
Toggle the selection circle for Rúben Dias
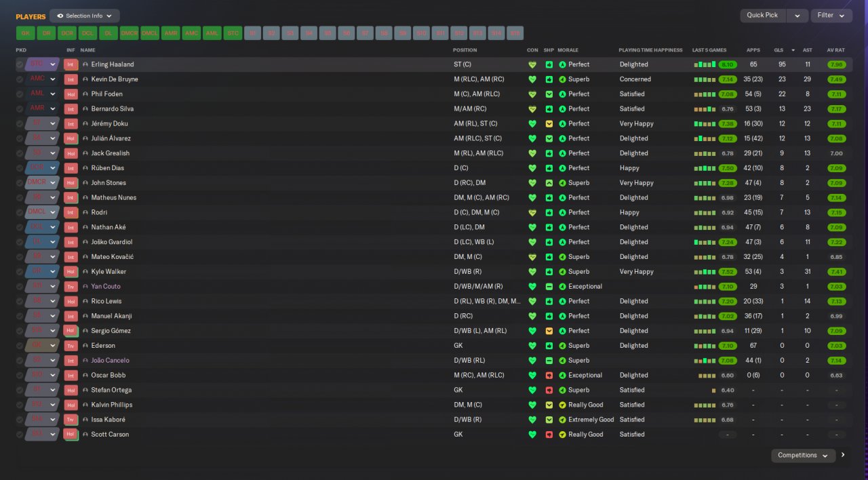tap(20, 168)
